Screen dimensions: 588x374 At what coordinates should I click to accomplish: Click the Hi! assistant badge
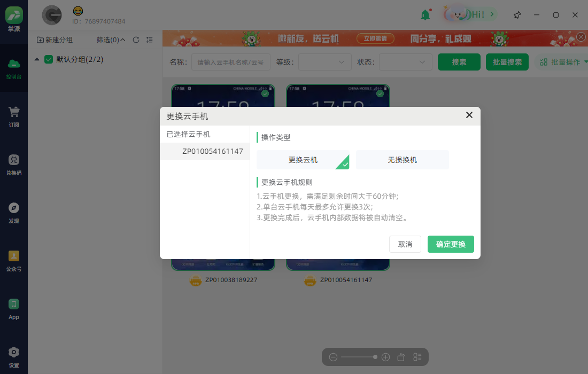tap(470, 14)
